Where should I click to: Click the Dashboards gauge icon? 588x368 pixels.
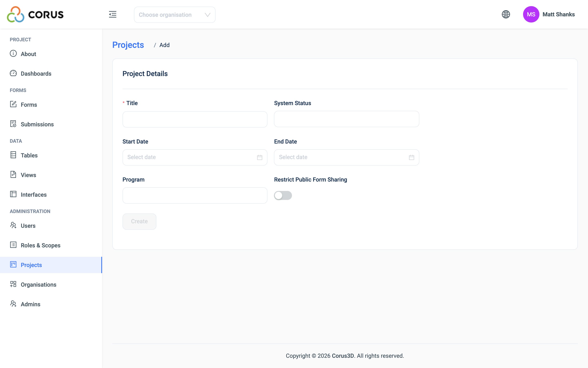(x=13, y=73)
